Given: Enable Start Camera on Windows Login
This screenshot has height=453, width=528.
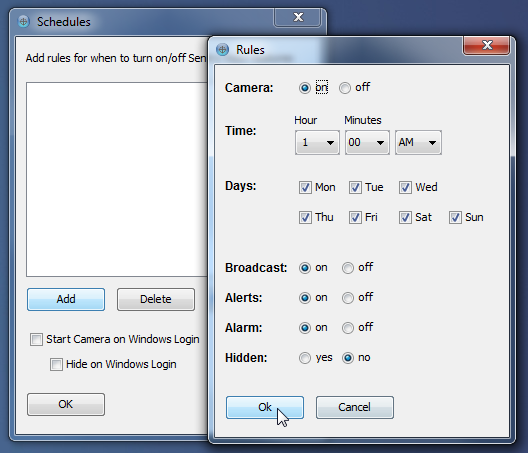Looking at the screenshot, I should tap(36, 339).
